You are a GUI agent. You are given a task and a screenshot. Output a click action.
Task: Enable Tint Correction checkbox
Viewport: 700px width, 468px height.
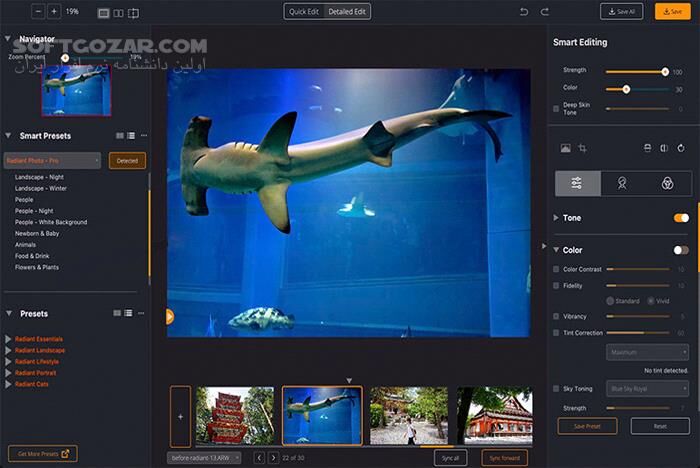[556, 333]
